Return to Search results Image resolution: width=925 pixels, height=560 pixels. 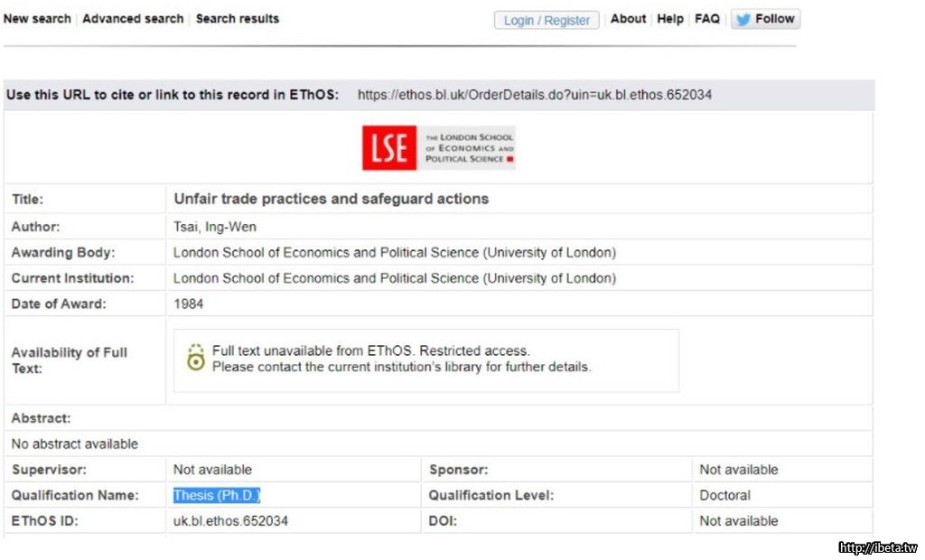[238, 19]
